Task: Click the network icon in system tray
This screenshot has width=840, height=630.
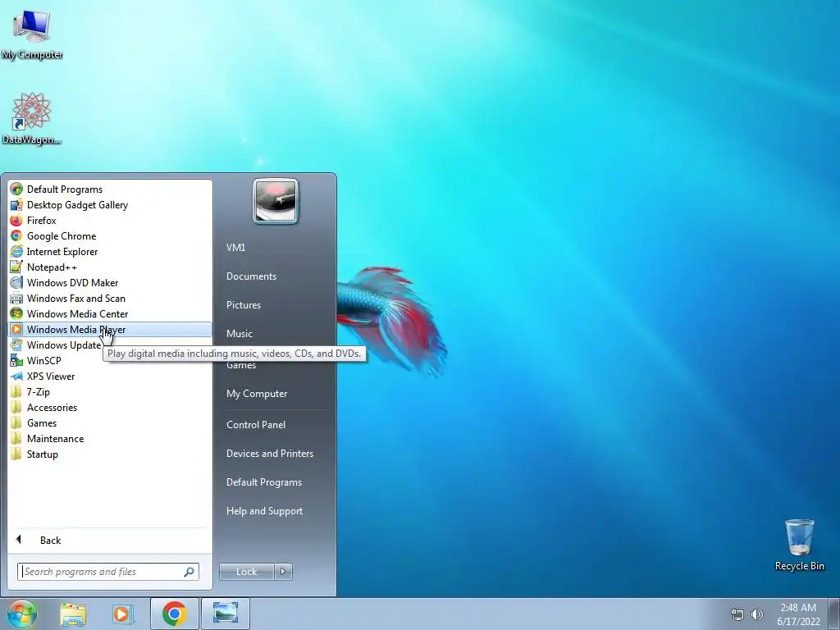Action: pyautogui.click(x=737, y=614)
